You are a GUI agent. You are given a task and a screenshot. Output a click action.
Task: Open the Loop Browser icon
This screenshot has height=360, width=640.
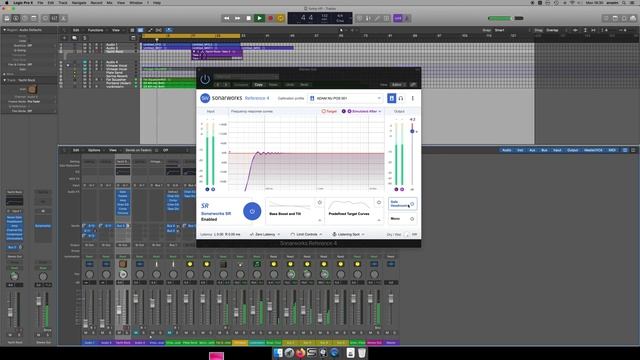(624, 18)
